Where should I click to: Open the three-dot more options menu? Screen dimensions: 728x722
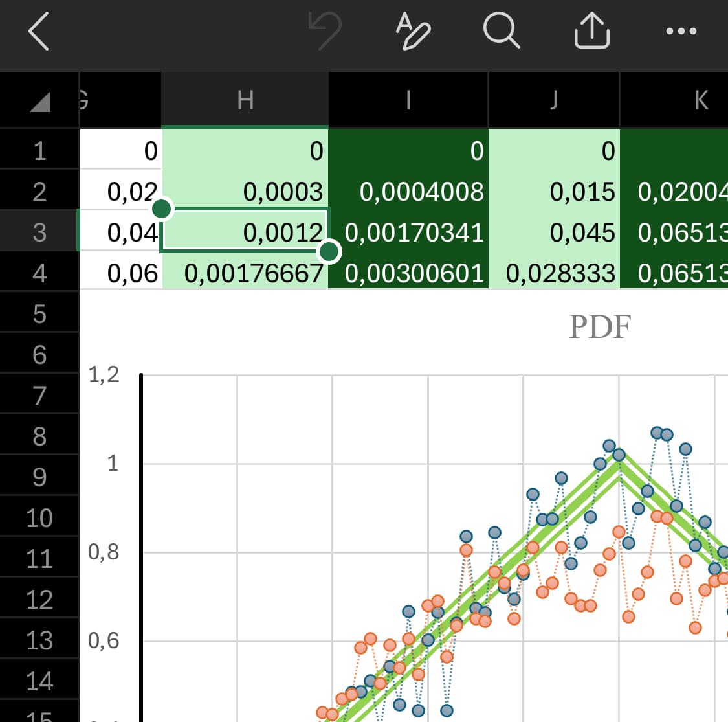(681, 31)
